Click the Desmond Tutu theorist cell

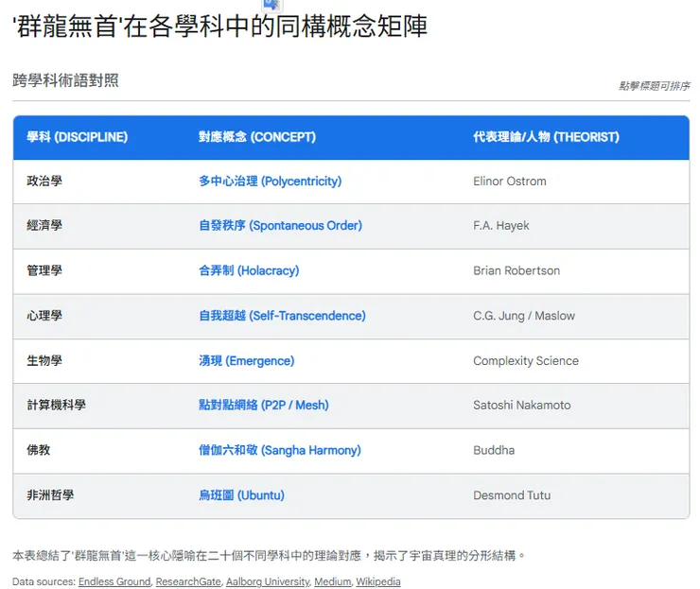pos(512,494)
